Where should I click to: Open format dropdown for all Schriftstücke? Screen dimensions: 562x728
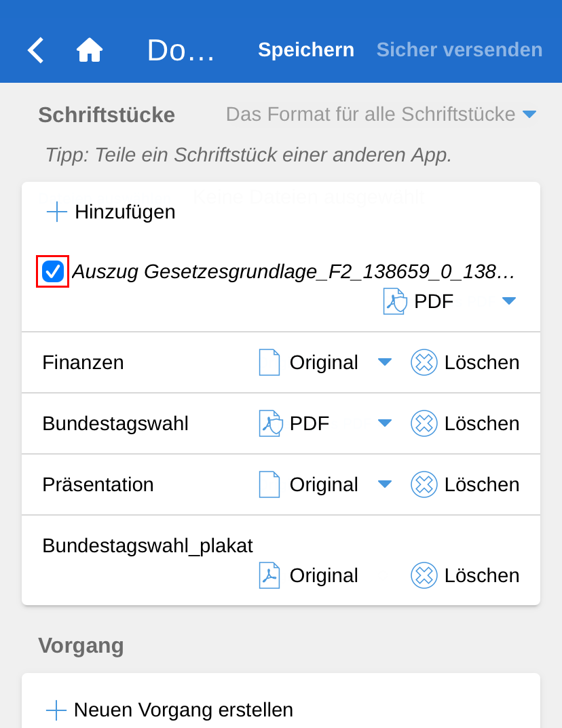pyautogui.click(x=530, y=115)
